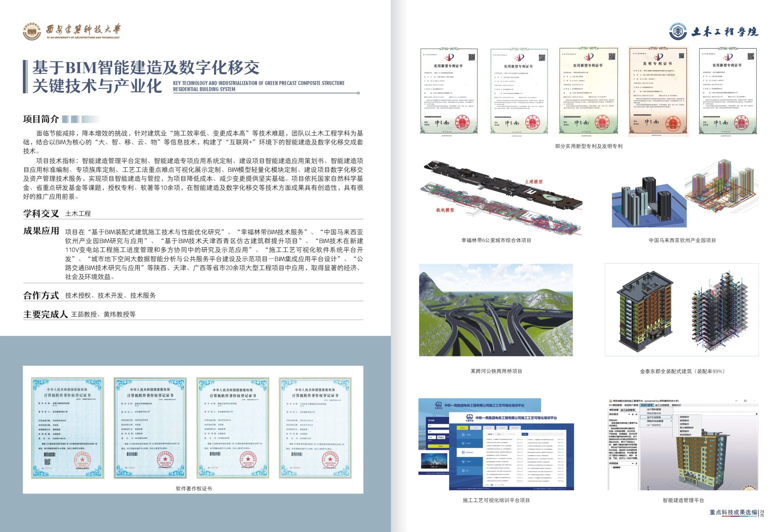Click China Railway logo in front platform window

pos(470,417)
